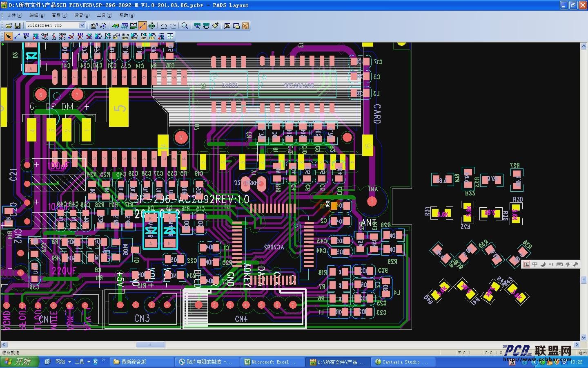Click the Project Explorer window icon
Viewport: 588px width, 368px height.
pyautogui.click(x=236, y=25)
